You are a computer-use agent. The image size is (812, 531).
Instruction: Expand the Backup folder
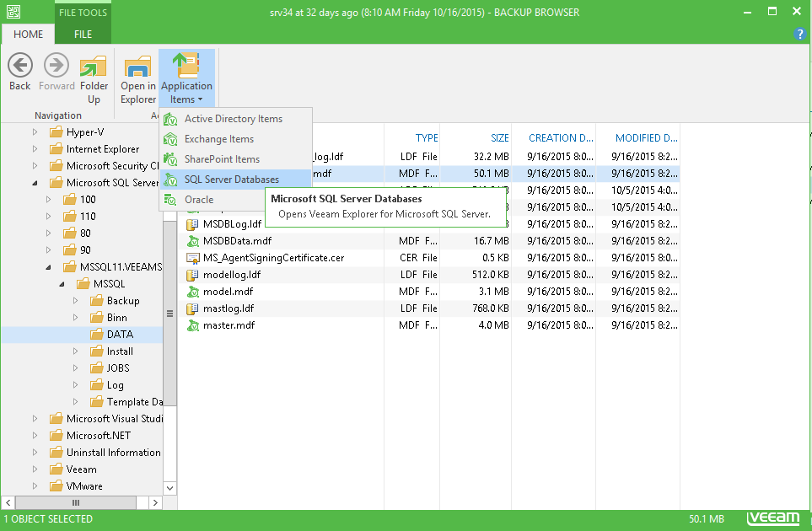click(75, 301)
